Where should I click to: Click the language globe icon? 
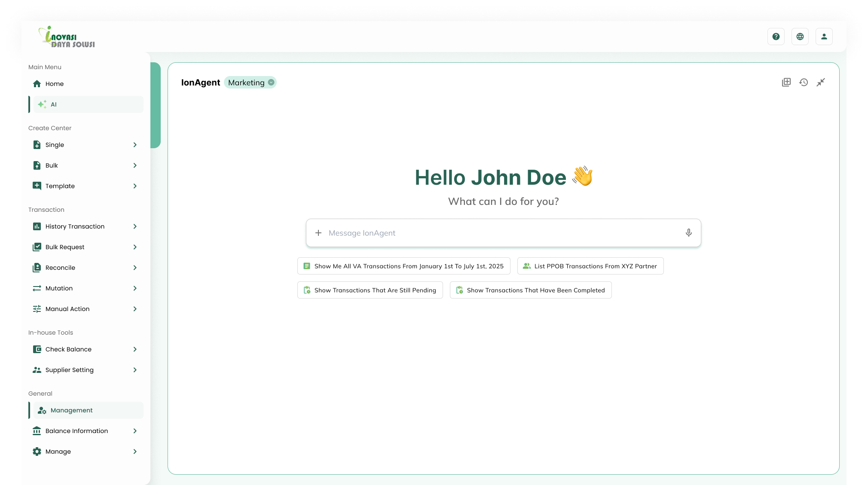800,36
